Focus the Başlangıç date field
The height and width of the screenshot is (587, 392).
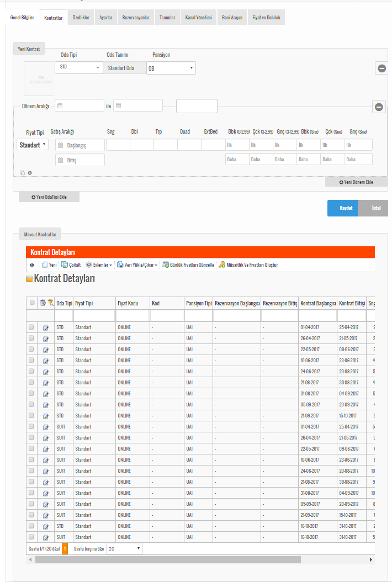click(x=80, y=145)
